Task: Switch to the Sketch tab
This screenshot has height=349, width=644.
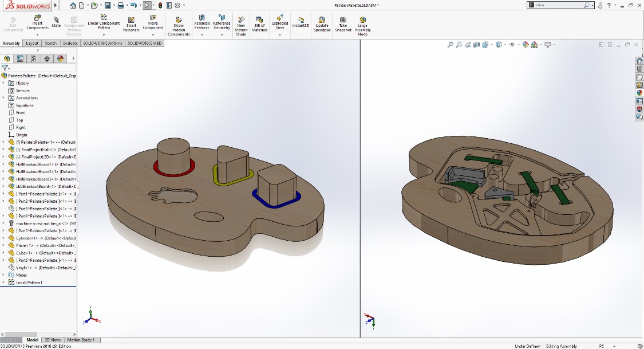Action: tap(50, 43)
